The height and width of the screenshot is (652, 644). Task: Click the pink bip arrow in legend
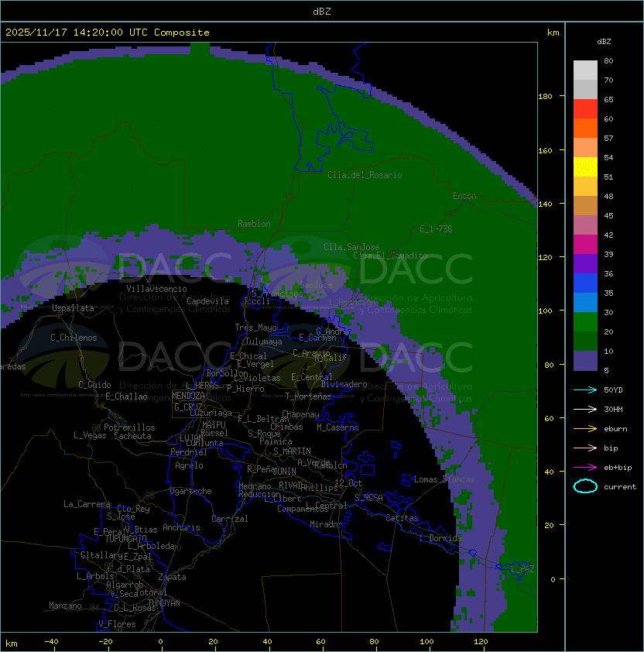click(x=585, y=448)
